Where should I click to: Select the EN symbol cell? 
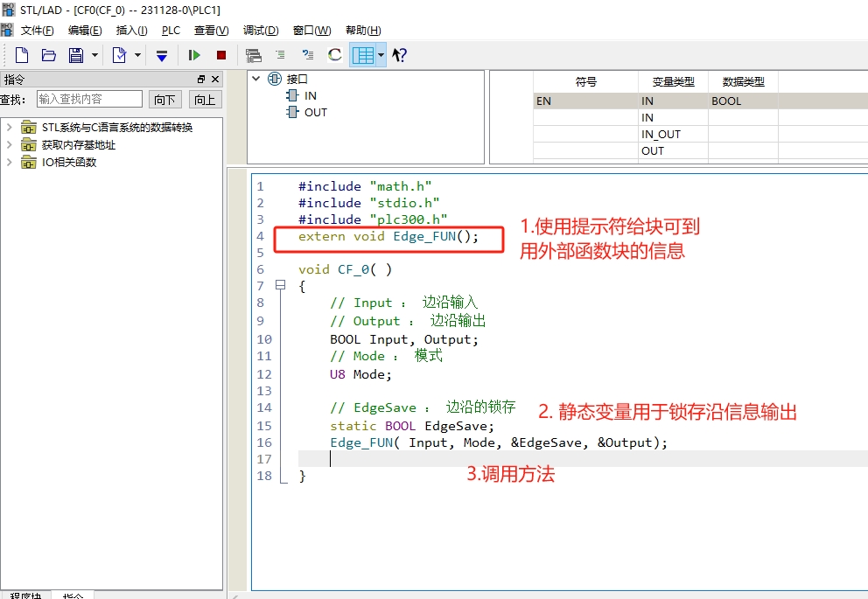tap(585, 101)
